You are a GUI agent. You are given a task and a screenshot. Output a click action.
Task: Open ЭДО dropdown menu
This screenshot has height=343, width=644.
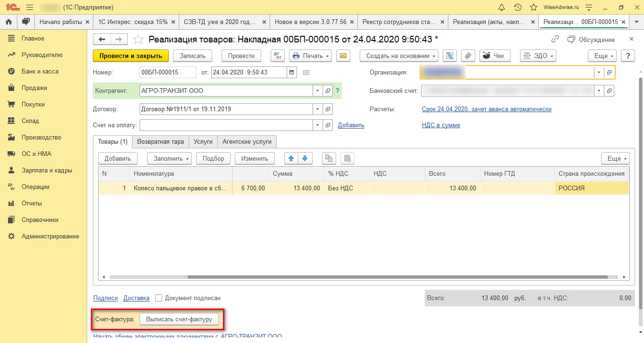pyautogui.click(x=538, y=56)
